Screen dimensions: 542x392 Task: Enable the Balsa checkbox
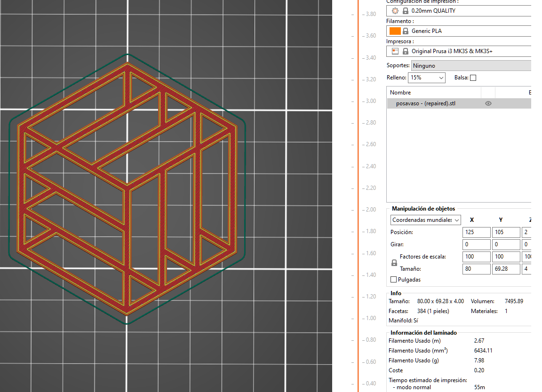coord(473,78)
